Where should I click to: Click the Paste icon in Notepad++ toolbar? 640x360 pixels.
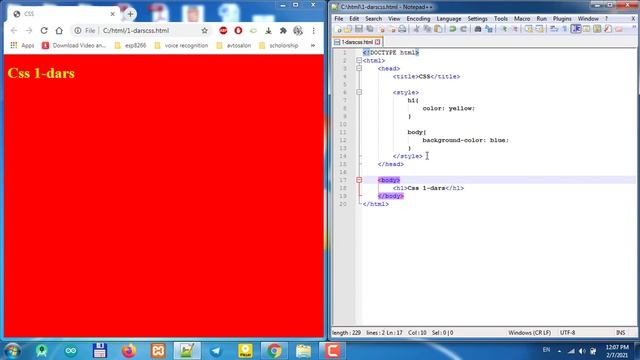[438, 29]
